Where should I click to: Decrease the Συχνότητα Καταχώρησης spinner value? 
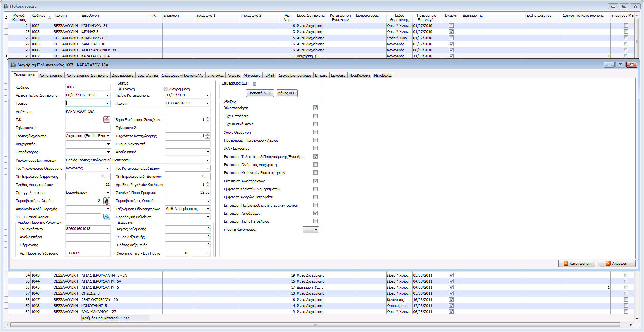coord(208,138)
